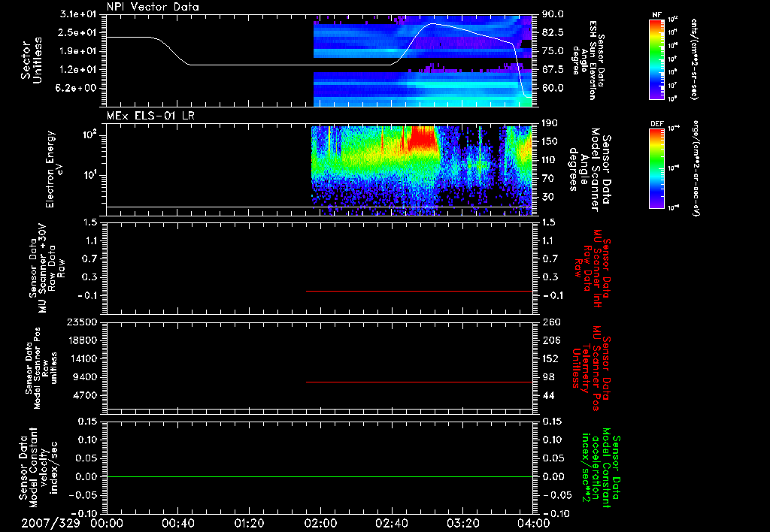This screenshot has width=770, height=532.
Task: Click the 206 telemetry axis value
Action: pos(550,340)
